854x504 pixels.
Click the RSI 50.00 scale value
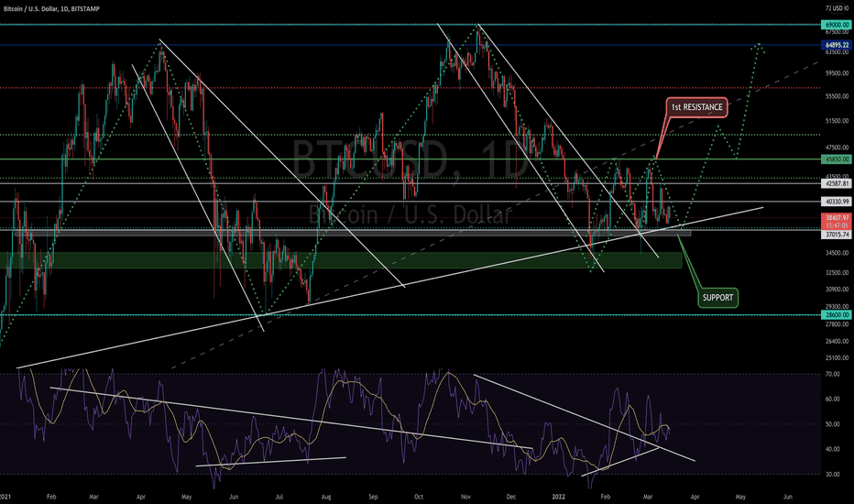tap(832, 424)
